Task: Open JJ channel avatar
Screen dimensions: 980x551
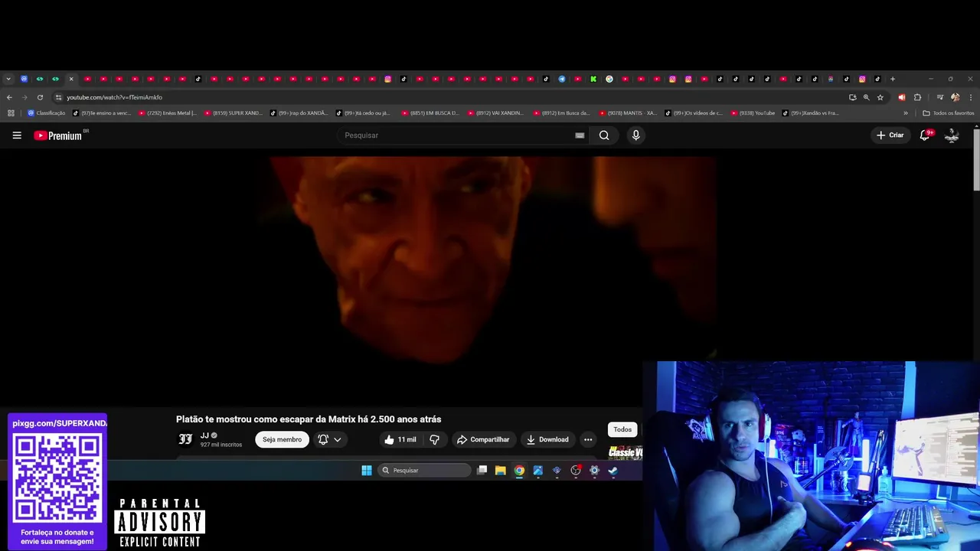Action: point(185,439)
